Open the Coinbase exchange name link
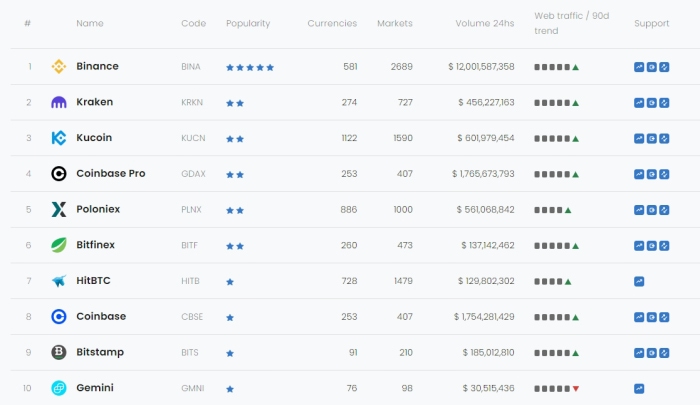 pyautogui.click(x=101, y=317)
